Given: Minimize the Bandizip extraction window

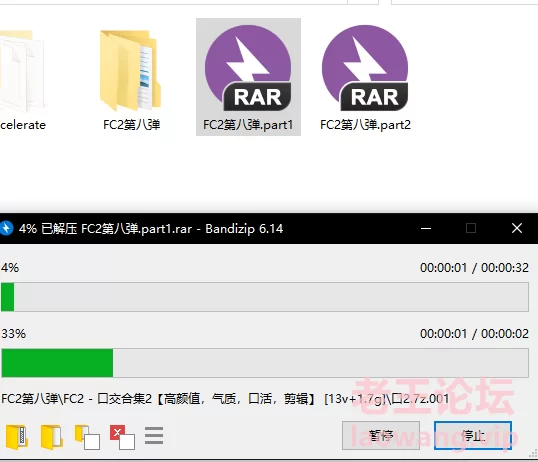Looking at the screenshot, I should point(426,228).
